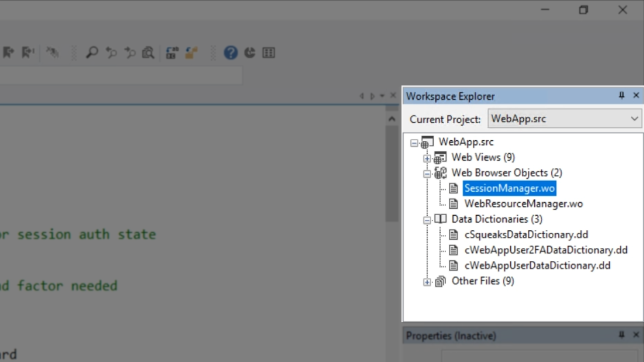
Task: Click the grid table icon in the toolbar
Action: tap(269, 52)
